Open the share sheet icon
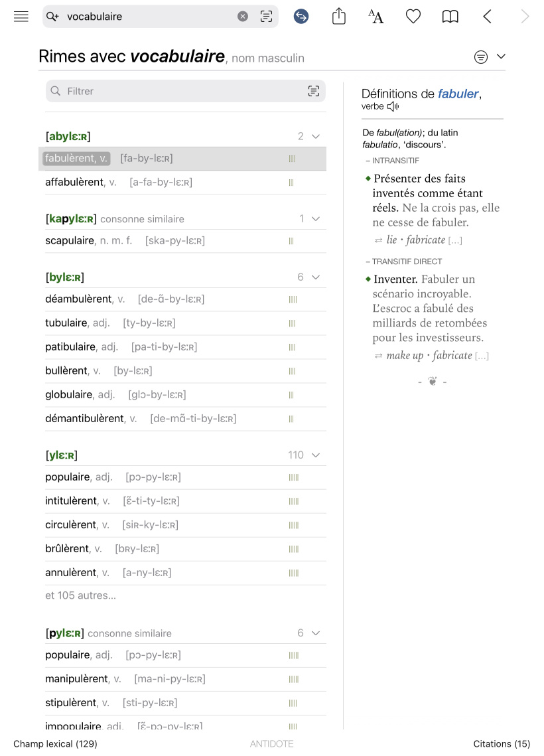The height and width of the screenshot is (756, 544). (339, 17)
